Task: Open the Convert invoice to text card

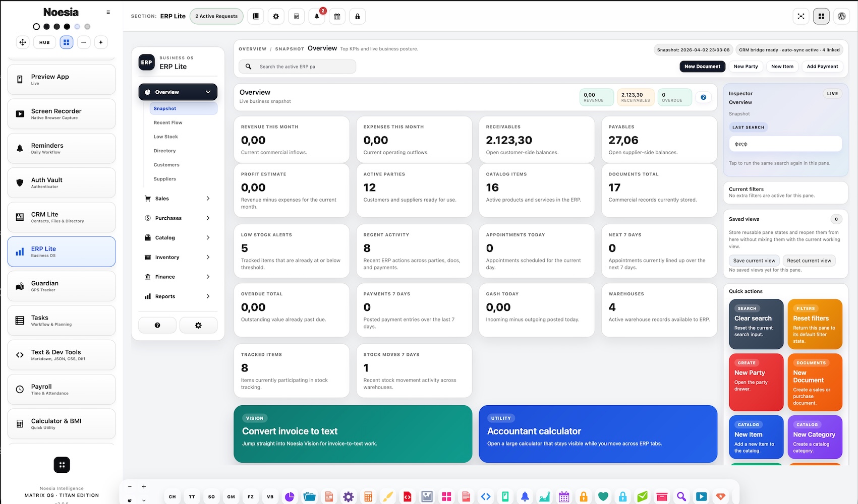Action: [353, 434]
